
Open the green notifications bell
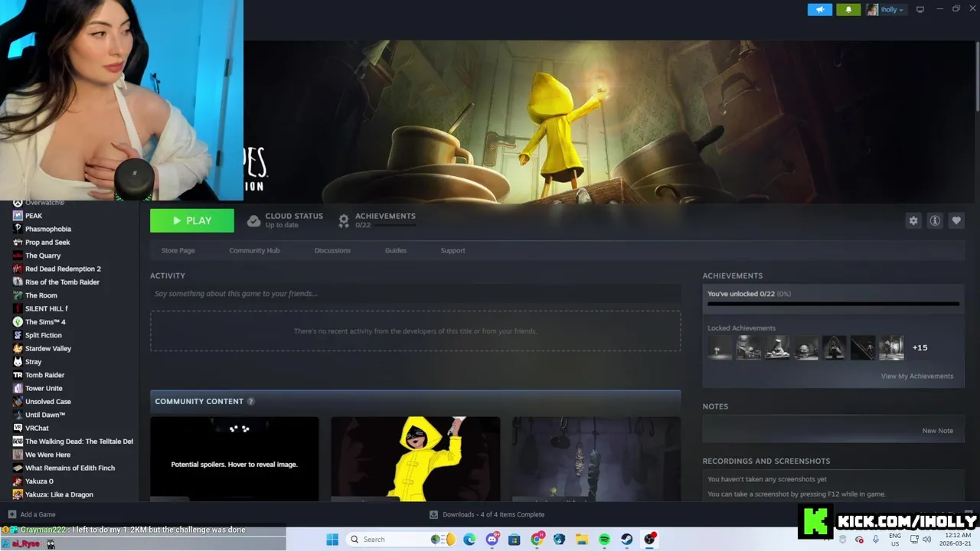click(848, 10)
